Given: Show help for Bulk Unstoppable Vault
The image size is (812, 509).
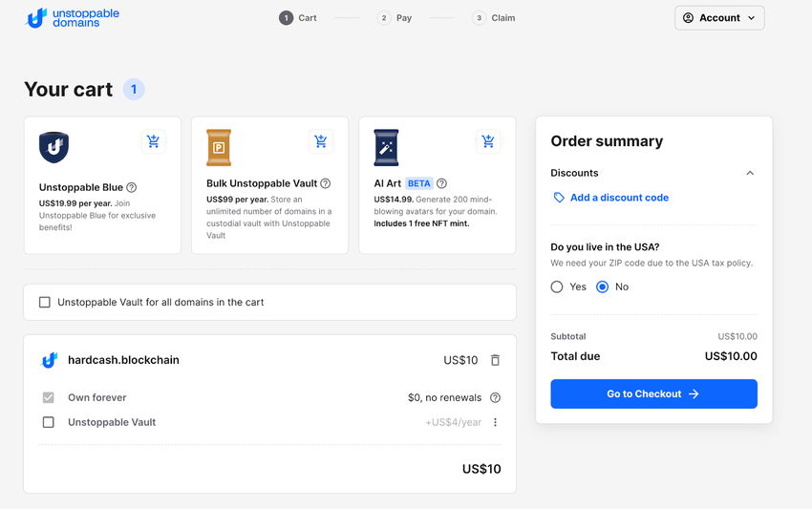Looking at the screenshot, I should [326, 183].
